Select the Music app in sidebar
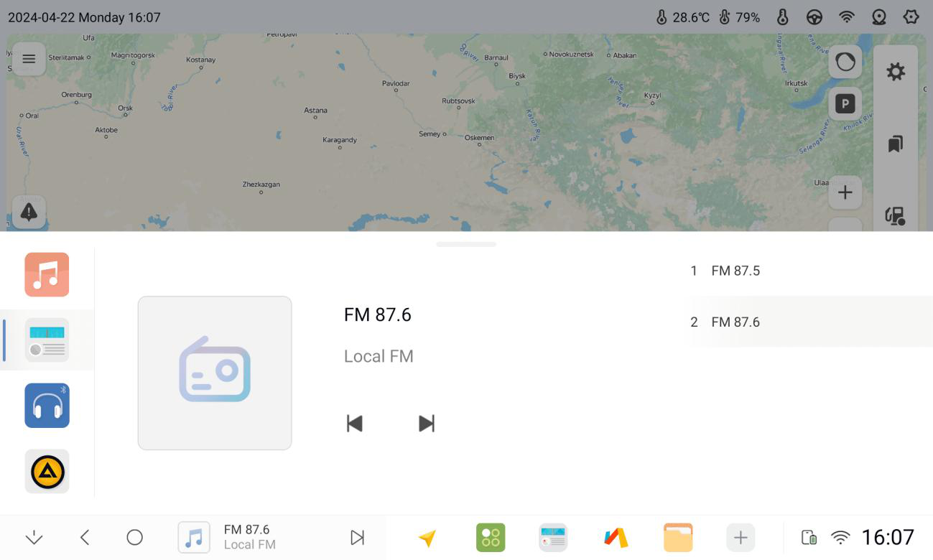This screenshot has height=560, width=933. [x=47, y=274]
